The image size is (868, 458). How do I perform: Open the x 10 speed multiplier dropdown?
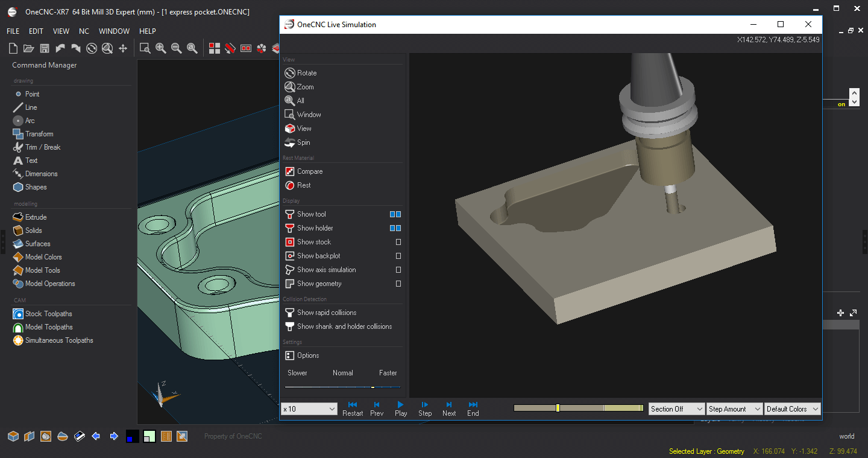(x=309, y=409)
